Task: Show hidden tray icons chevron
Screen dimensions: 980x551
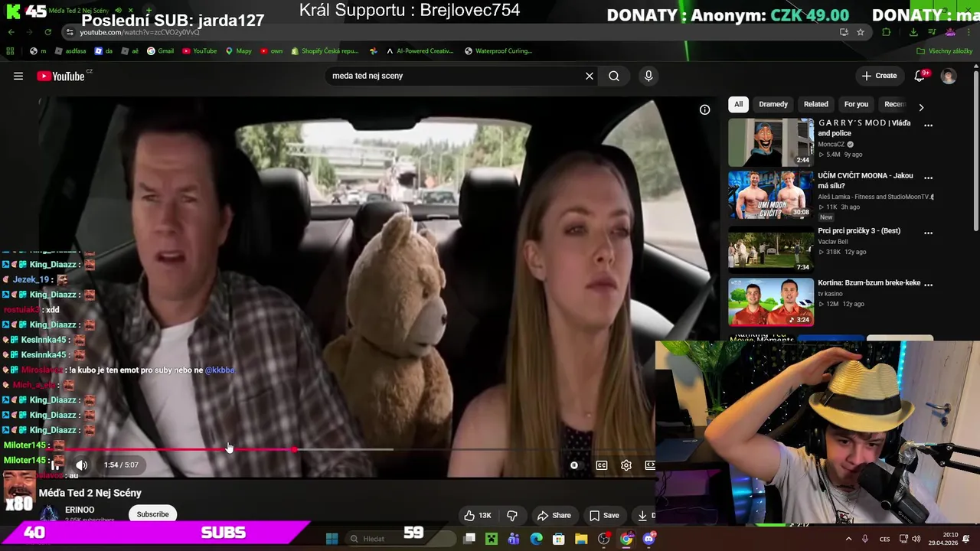Action: click(x=848, y=539)
